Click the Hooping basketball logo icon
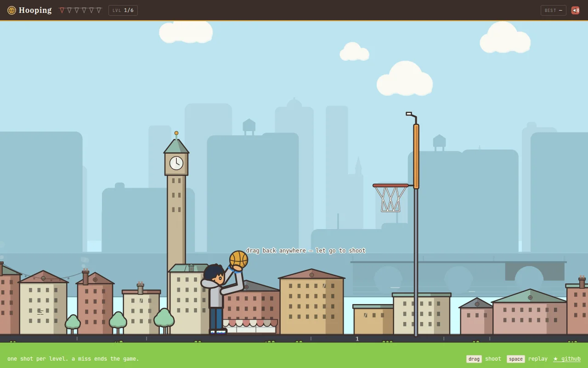The height and width of the screenshot is (368, 588). [11, 10]
